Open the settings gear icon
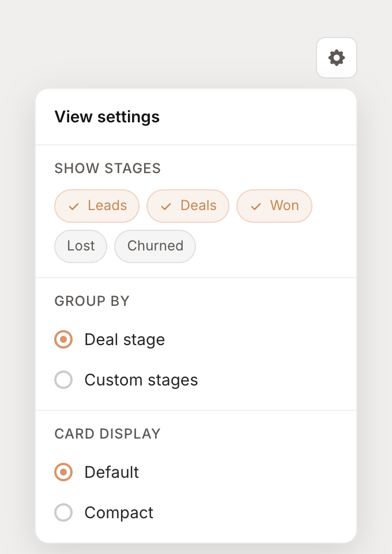This screenshot has width=392, height=554. click(337, 58)
